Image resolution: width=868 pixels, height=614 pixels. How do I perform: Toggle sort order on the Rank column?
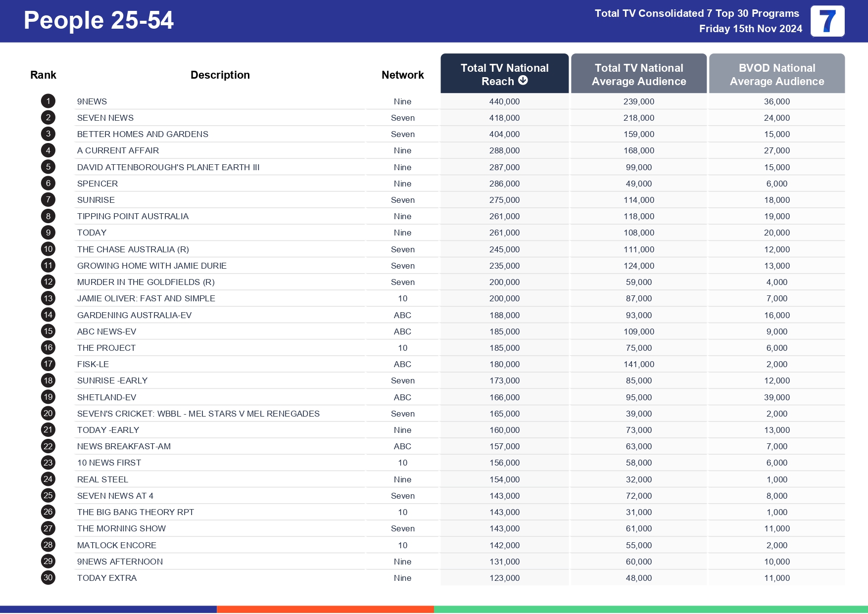pyautogui.click(x=43, y=74)
